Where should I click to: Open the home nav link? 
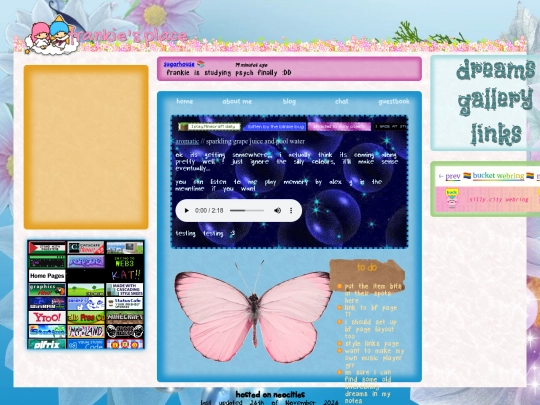click(185, 101)
